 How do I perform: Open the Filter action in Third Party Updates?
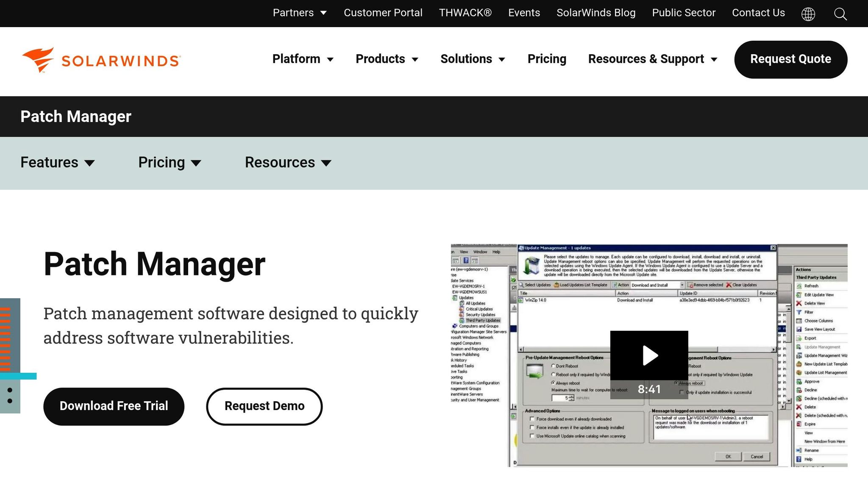tap(798, 312)
